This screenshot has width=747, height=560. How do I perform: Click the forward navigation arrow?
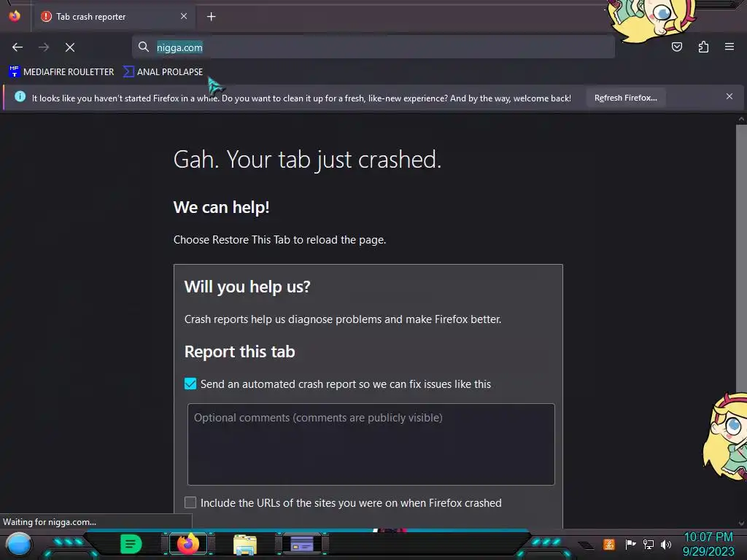[x=44, y=47]
